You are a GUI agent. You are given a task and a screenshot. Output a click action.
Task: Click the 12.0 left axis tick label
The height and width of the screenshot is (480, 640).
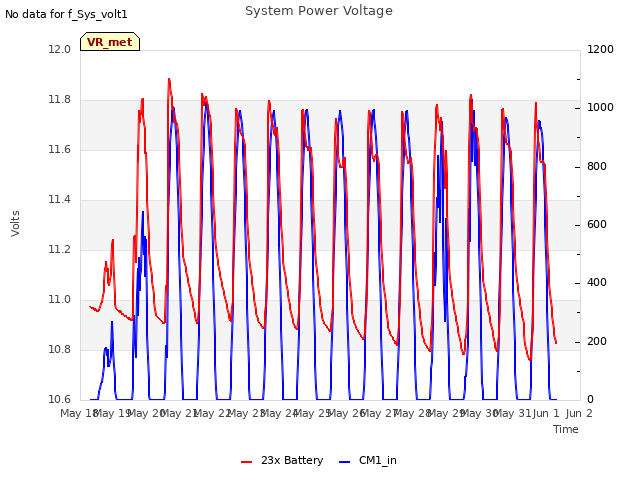coord(60,49)
